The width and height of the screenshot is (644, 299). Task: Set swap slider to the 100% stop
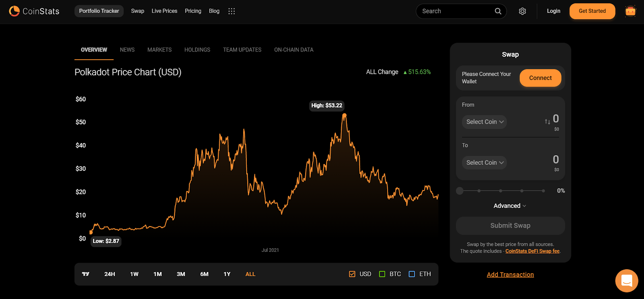coord(543,191)
